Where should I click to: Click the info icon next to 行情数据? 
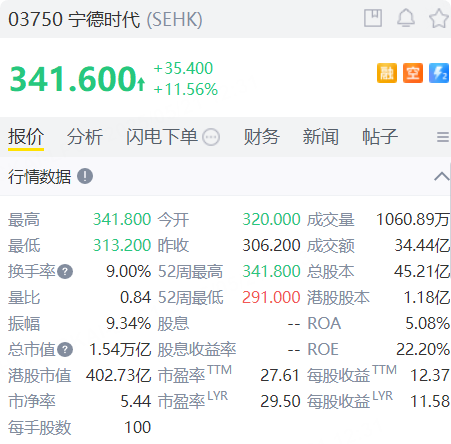click(x=85, y=176)
